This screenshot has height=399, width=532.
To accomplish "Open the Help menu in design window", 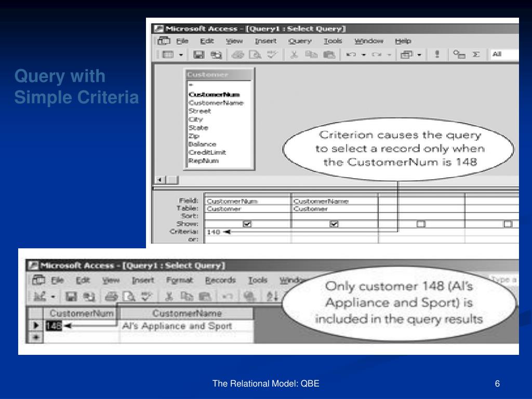I will pos(403,41).
